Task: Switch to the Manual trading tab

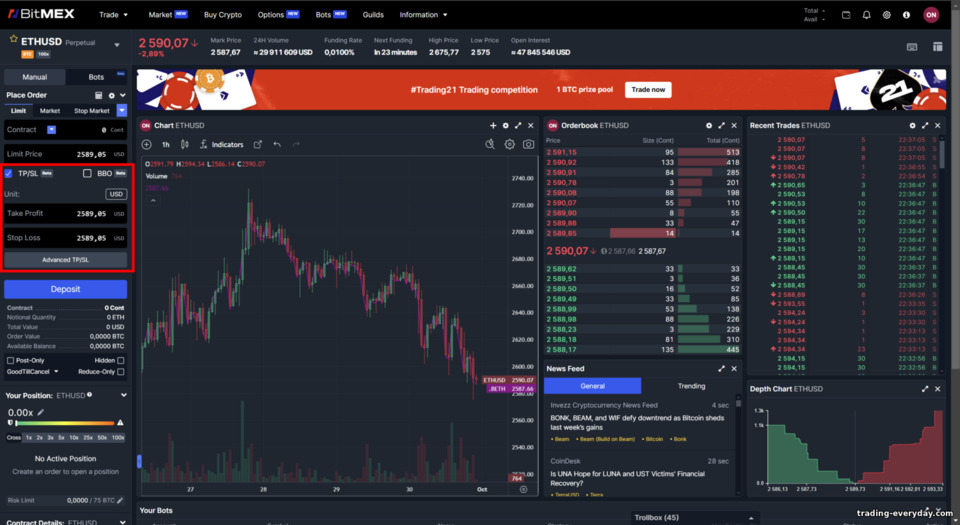Action: pyautogui.click(x=35, y=77)
